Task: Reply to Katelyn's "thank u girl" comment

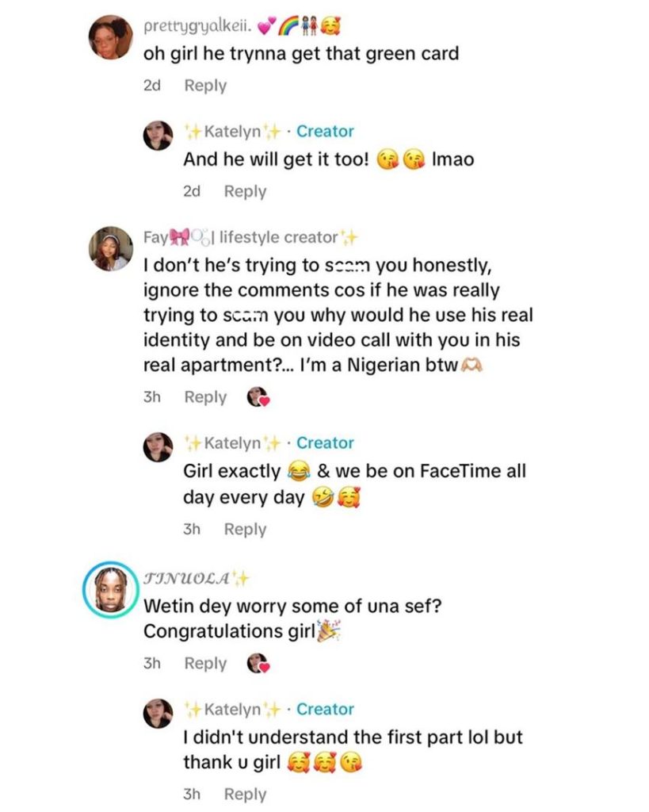Action: click(x=245, y=794)
